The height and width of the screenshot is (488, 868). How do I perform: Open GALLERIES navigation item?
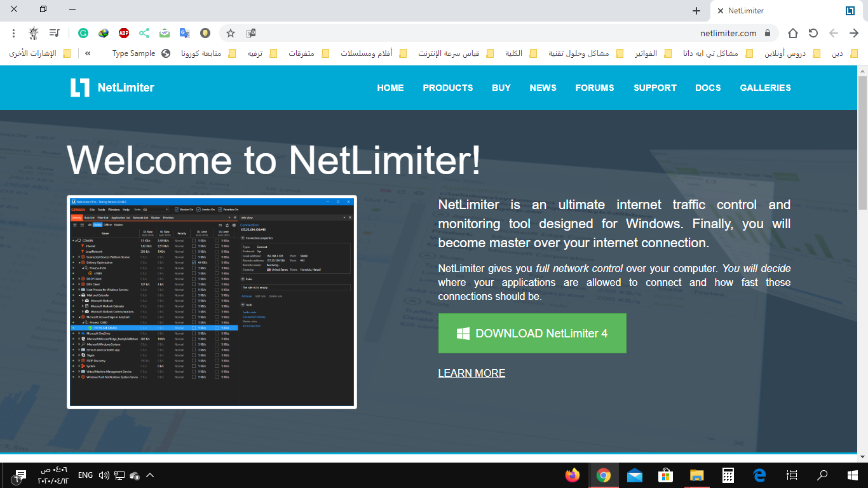[765, 88]
